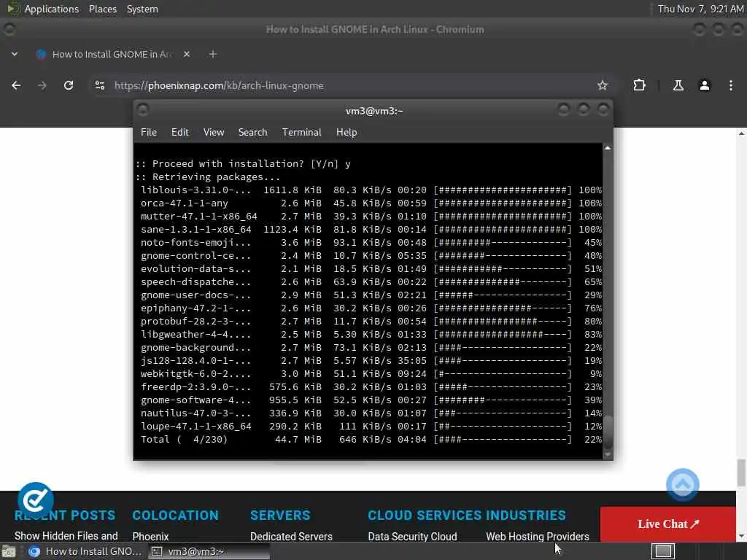Viewport: 747px width, 560px height.
Task: Click the blue checkmark badge icon
Action: [x=35, y=499]
